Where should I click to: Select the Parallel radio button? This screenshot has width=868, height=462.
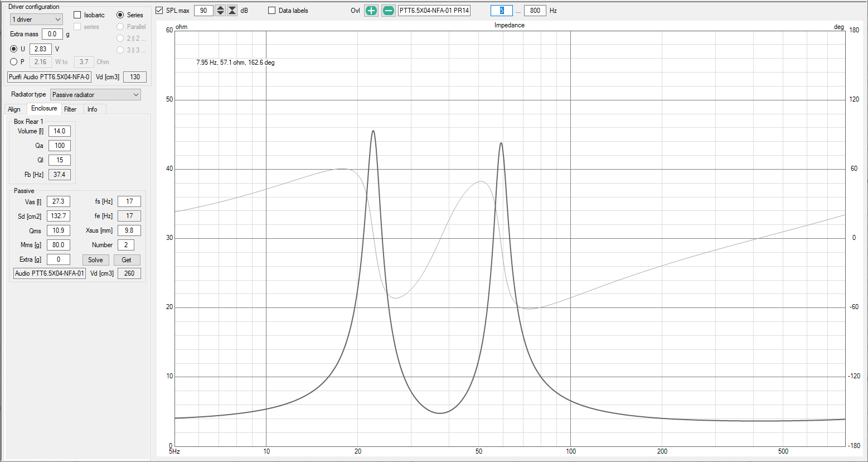tap(120, 27)
